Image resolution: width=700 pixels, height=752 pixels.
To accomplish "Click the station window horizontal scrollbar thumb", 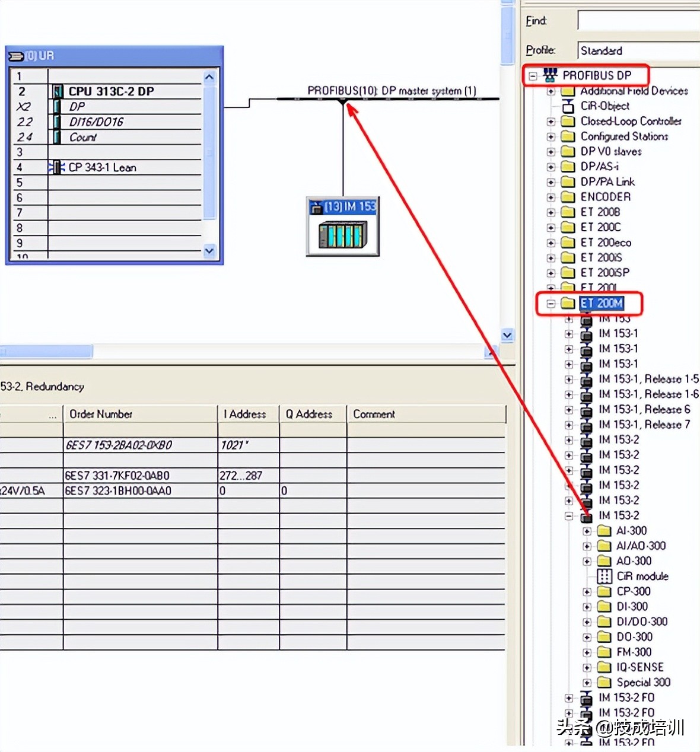I will coord(46,352).
